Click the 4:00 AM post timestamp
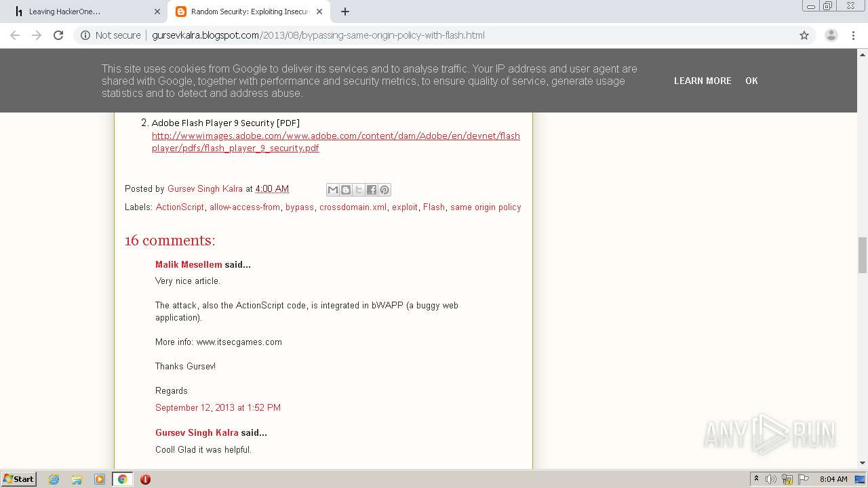Viewport: 868px width, 488px height. click(272, 189)
